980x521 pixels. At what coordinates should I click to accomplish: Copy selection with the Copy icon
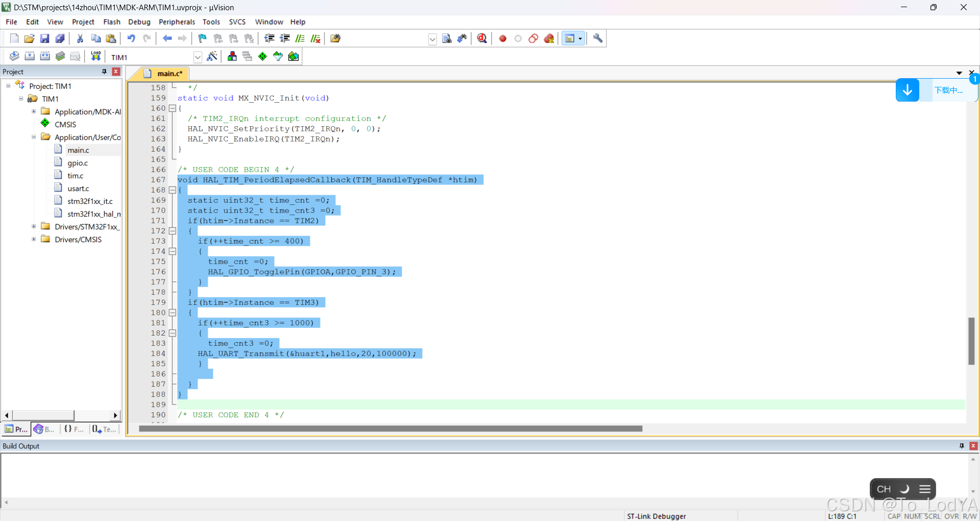click(x=95, y=38)
